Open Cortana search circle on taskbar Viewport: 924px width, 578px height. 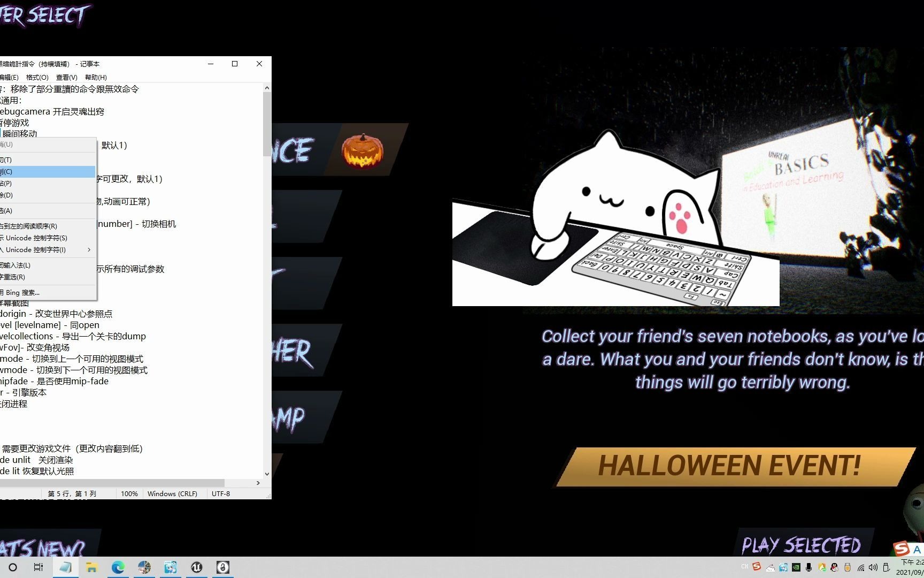[x=13, y=567]
